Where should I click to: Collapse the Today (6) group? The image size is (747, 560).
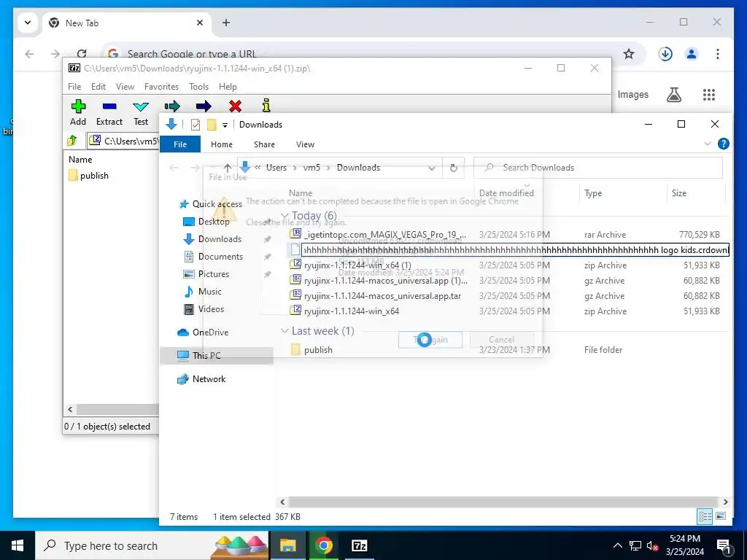tap(285, 216)
